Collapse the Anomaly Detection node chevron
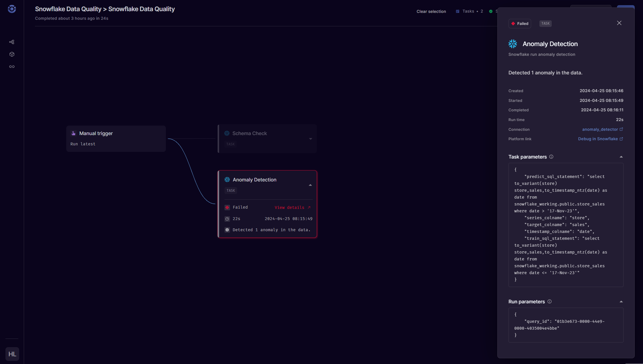The height and width of the screenshot is (364, 643). [x=310, y=185]
